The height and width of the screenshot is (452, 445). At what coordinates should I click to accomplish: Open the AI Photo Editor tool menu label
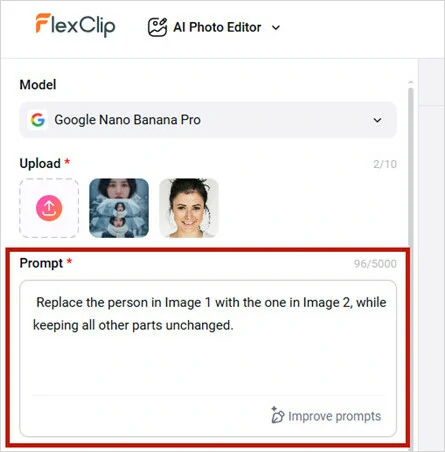point(217,27)
